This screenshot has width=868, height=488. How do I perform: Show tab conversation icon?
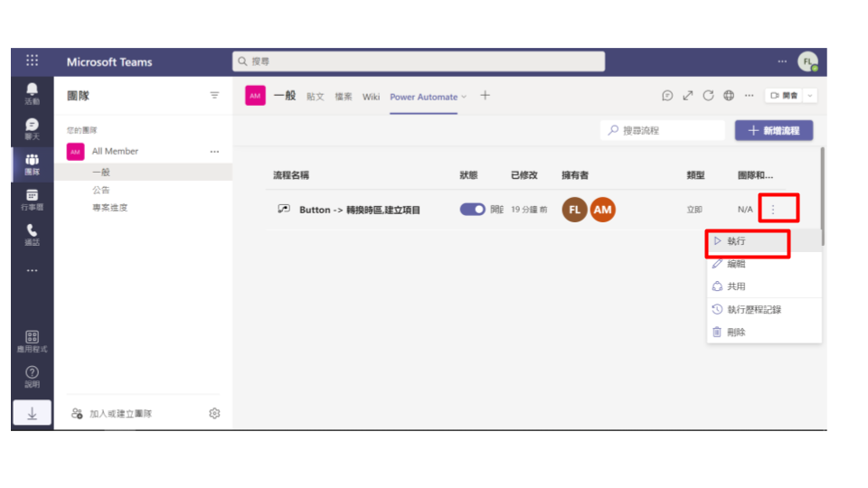[667, 96]
